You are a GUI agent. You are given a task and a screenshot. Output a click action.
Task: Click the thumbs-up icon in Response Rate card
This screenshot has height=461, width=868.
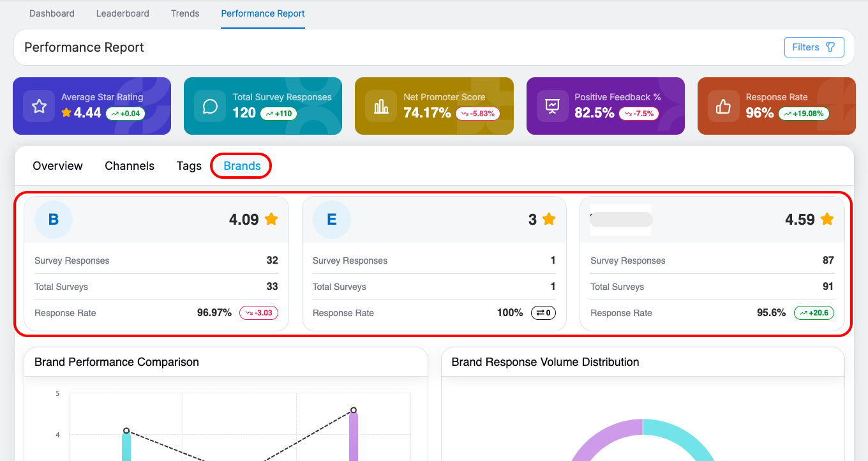point(723,106)
